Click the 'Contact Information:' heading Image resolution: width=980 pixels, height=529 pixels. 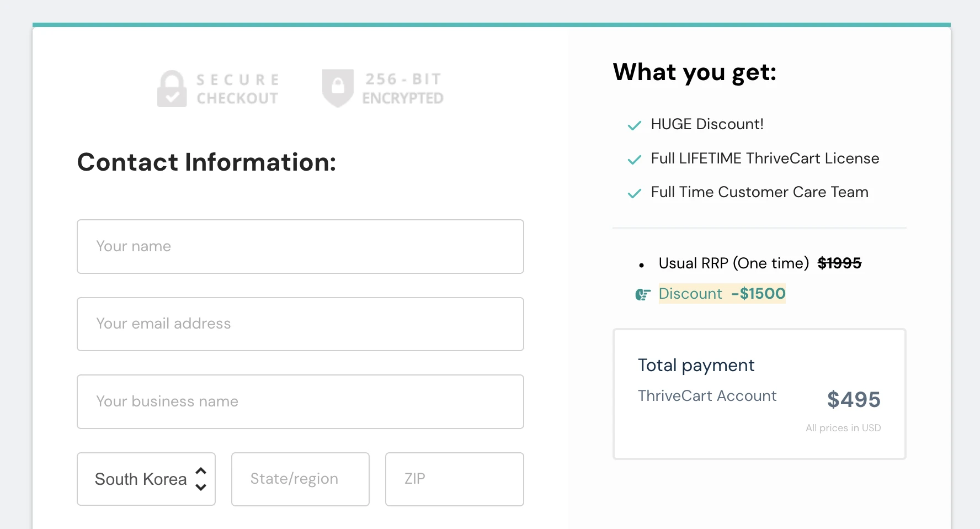[206, 162]
